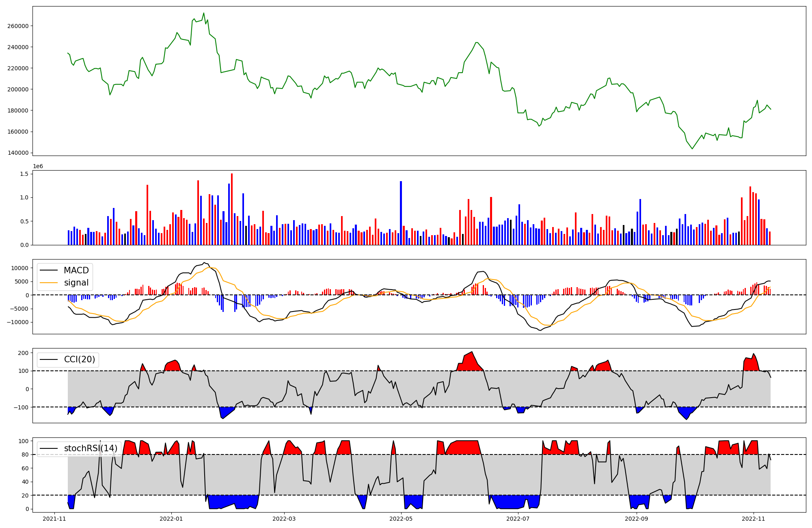Click the 2021-11 x-axis date label

[x=54, y=519]
